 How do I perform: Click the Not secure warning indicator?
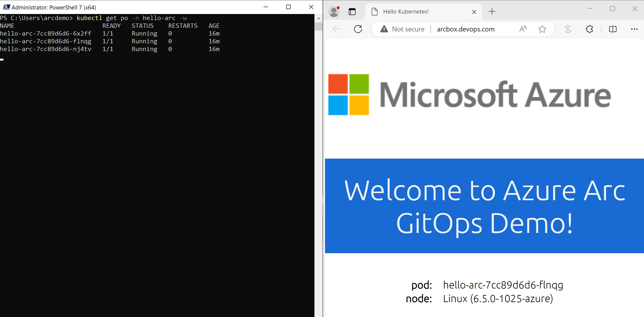pyautogui.click(x=402, y=29)
